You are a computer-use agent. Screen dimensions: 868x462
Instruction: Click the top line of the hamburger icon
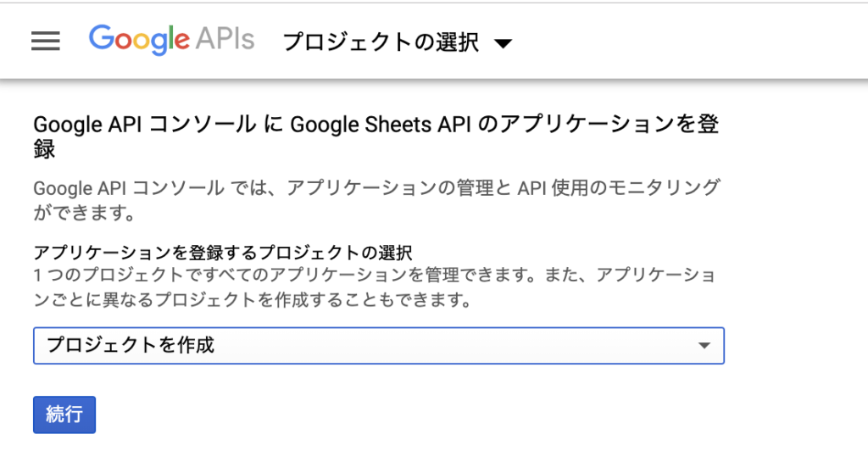click(46, 33)
